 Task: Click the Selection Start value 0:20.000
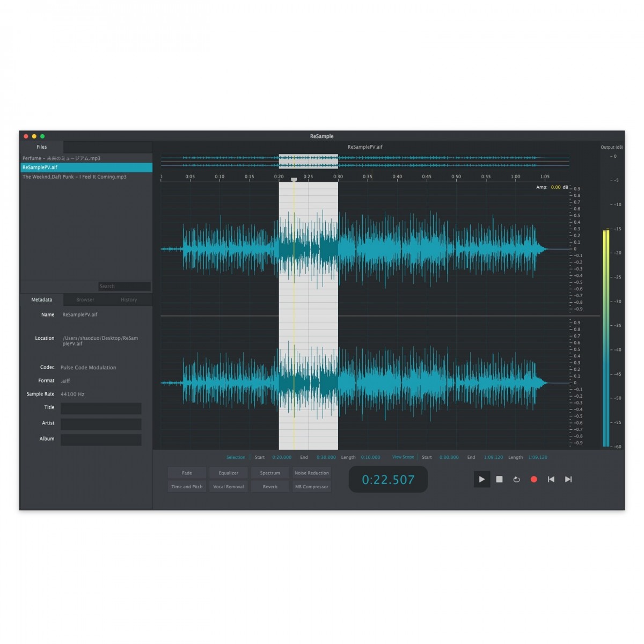click(x=282, y=457)
